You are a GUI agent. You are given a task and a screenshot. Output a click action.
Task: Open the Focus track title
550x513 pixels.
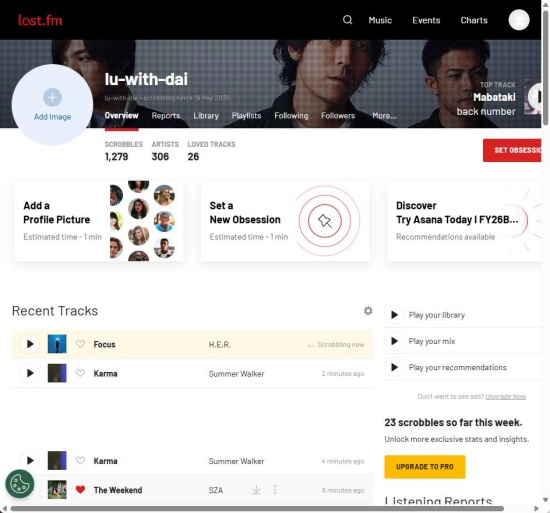click(x=104, y=344)
